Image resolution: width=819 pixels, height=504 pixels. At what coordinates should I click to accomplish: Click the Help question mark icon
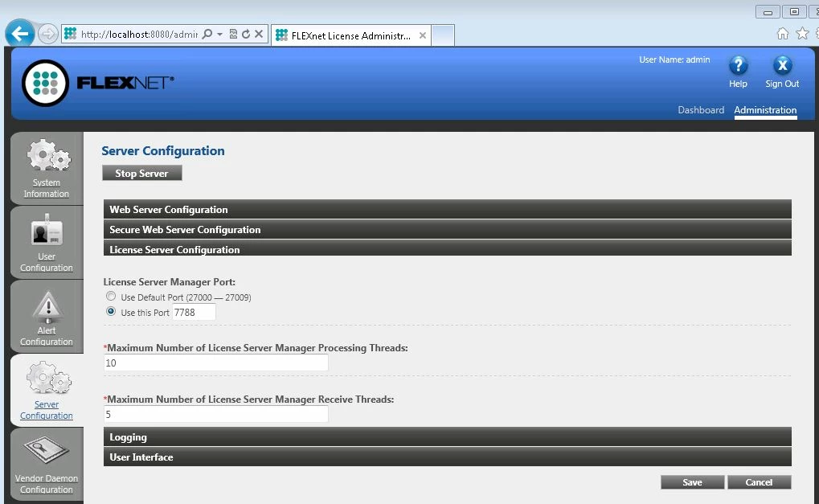(738, 66)
